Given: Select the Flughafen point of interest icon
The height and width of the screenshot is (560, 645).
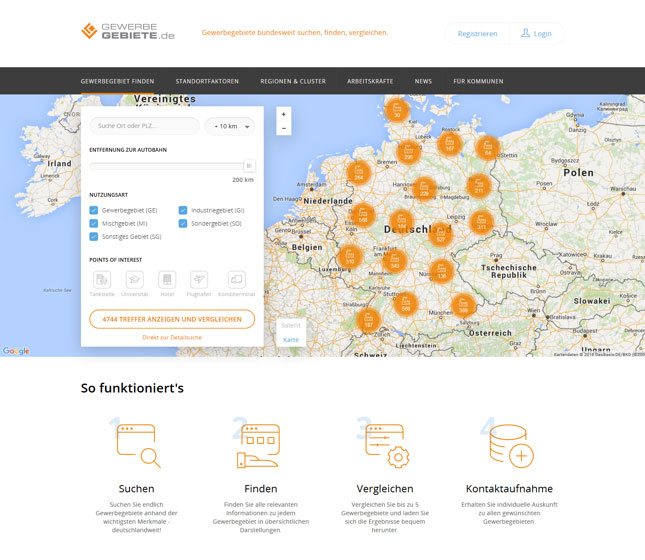Looking at the screenshot, I should (199, 280).
